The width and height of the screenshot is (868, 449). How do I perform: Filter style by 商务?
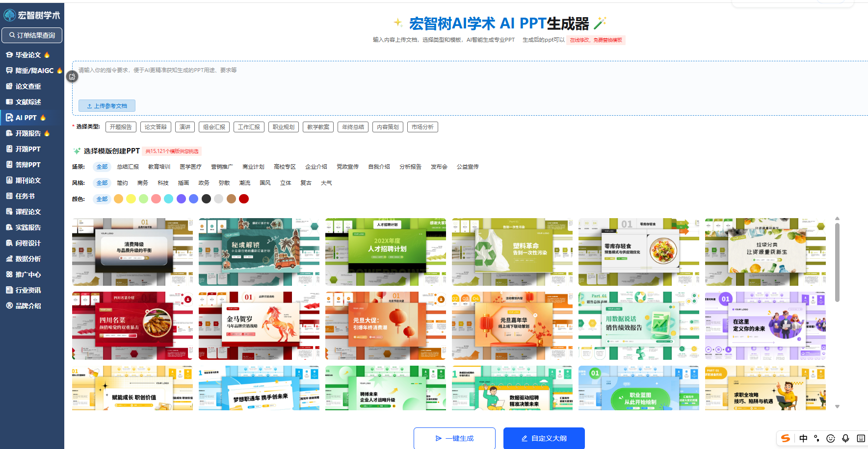pyautogui.click(x=143, y=183)
